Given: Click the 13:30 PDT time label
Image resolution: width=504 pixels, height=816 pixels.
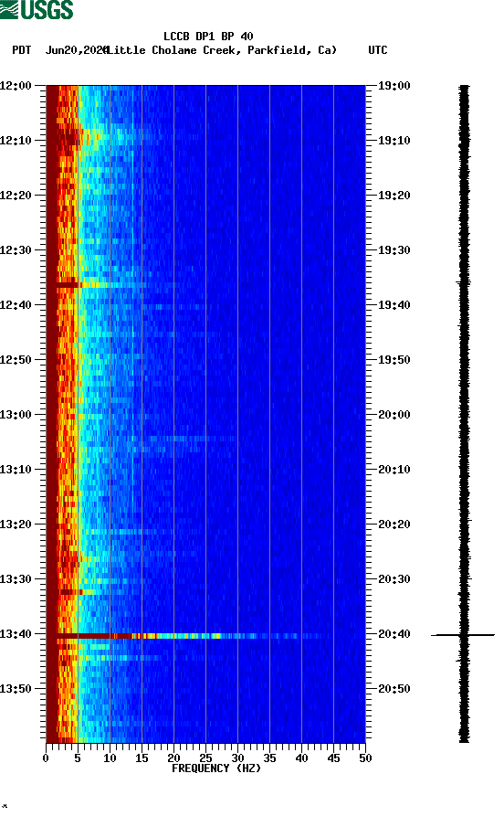Looking at the screenshot, I should click(16, 578).
